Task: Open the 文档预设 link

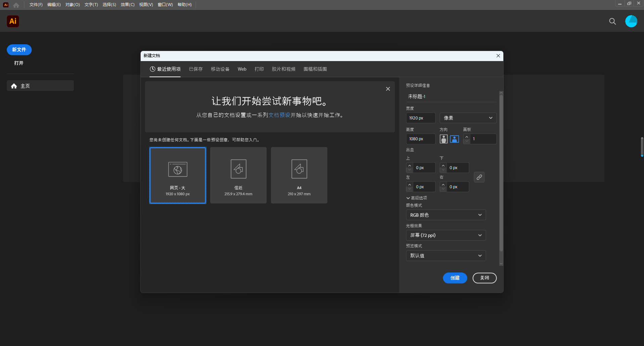Action: [x=280, y=115]
